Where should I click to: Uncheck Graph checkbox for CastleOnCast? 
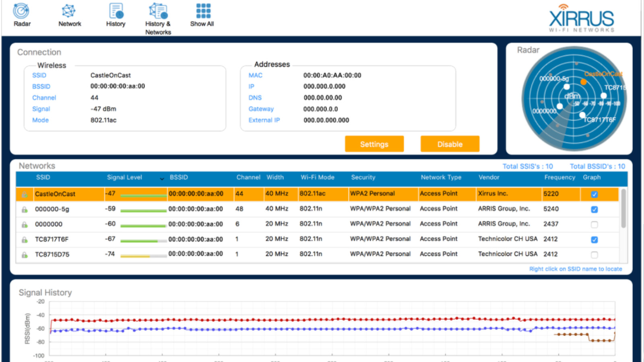[x=594, y=194]
